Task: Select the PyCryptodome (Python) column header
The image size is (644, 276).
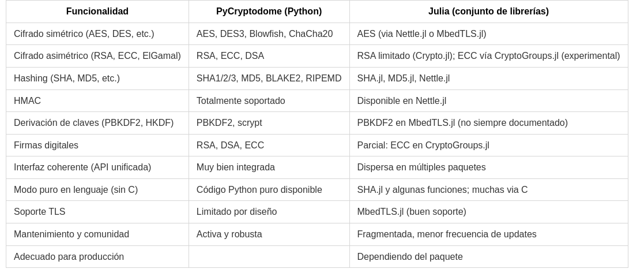Action: tap(269, 12)
